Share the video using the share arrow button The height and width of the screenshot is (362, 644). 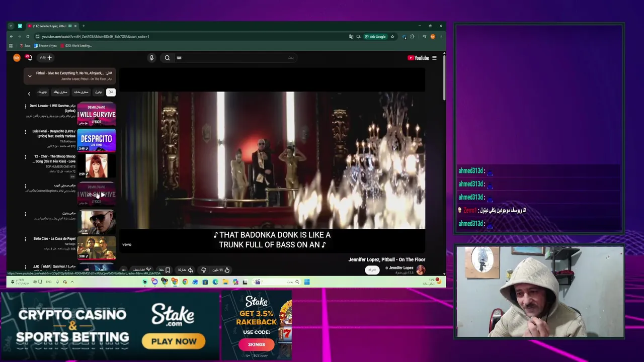(185, 270)
